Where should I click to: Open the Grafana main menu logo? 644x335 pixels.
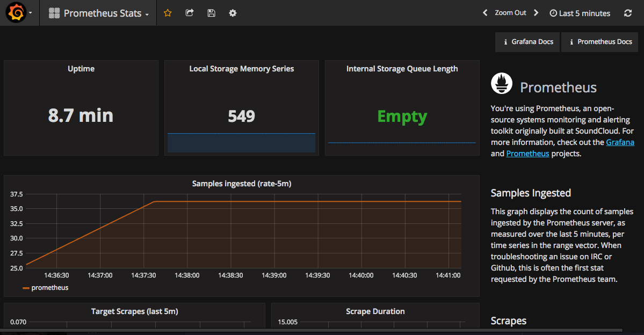click(16, 12)
